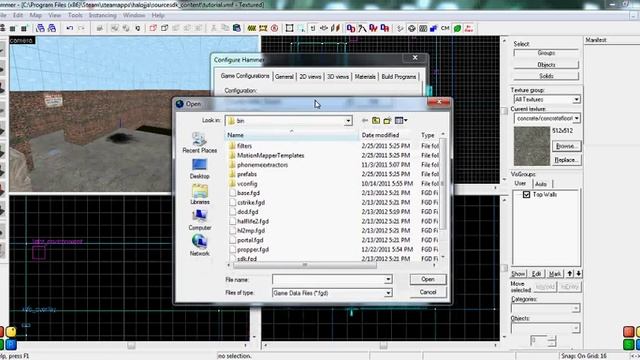Click the vertical scrollbar in file list

click(443, 184)
